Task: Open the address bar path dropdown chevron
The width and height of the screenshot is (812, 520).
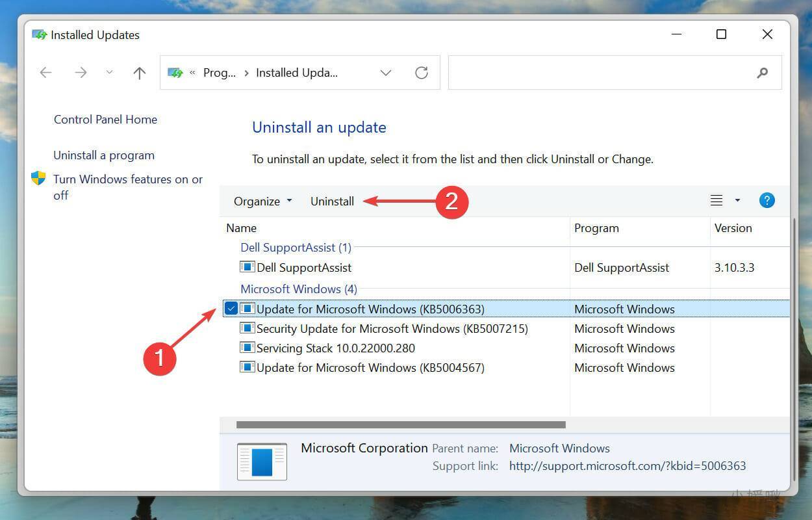Action: pos(386,73)
